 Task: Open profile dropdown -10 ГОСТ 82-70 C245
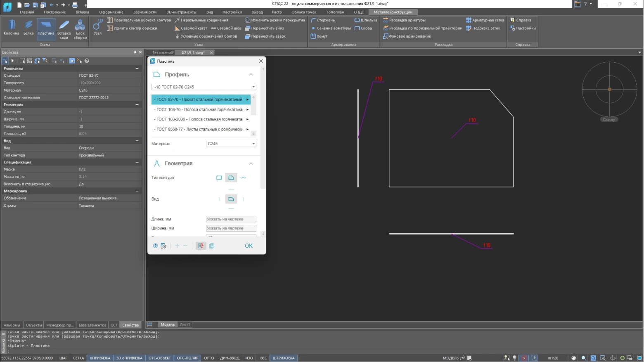tap(204, 87)
